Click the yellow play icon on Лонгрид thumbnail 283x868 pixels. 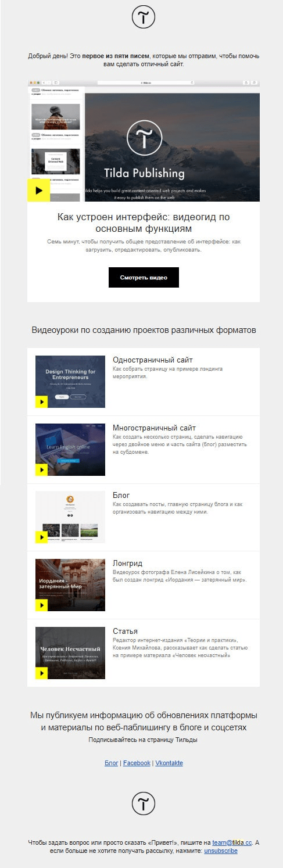pos(41,605)
